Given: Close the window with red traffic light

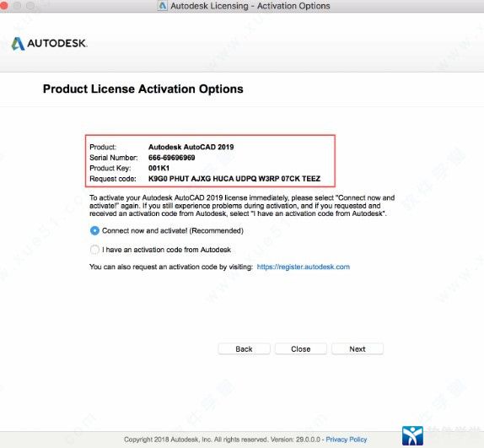Looking at the screenshot, I should click(x=3, y=6).
